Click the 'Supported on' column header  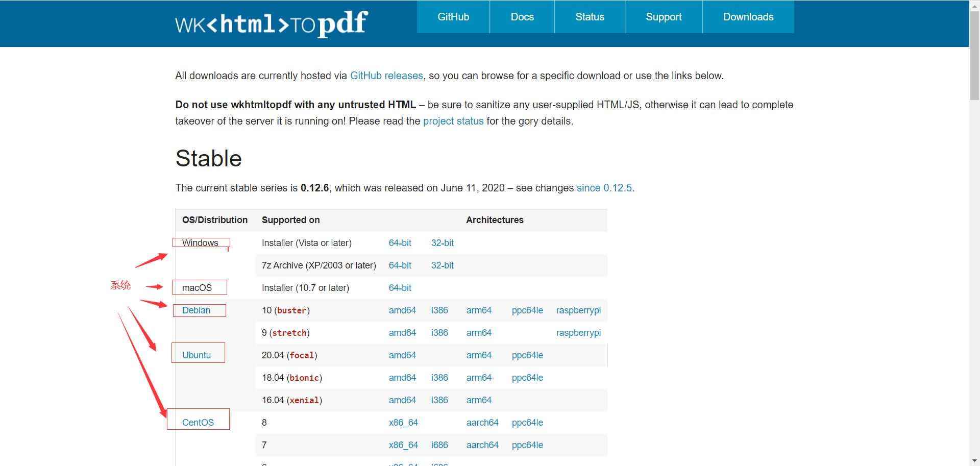pos(290,220)
